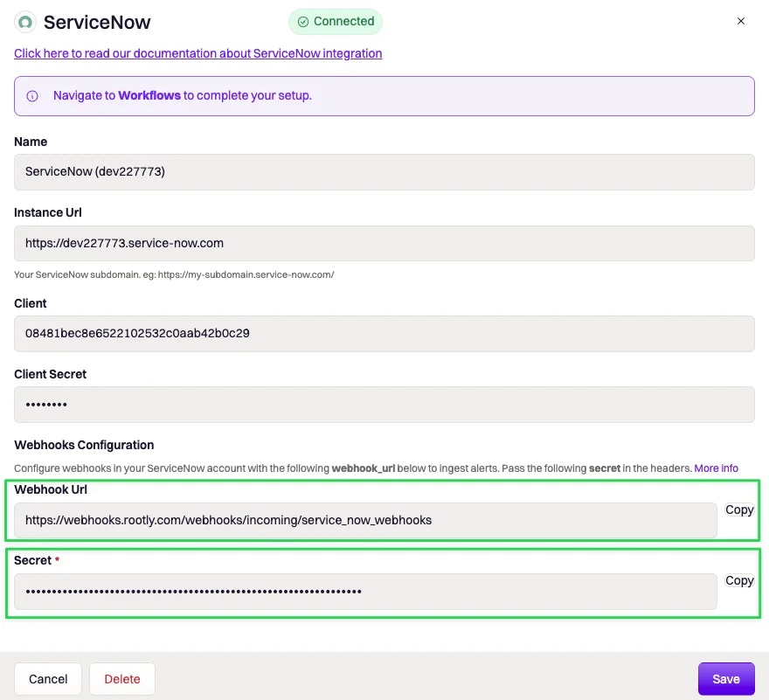Click the info icon in the Workflows banner

pos(32,96)
